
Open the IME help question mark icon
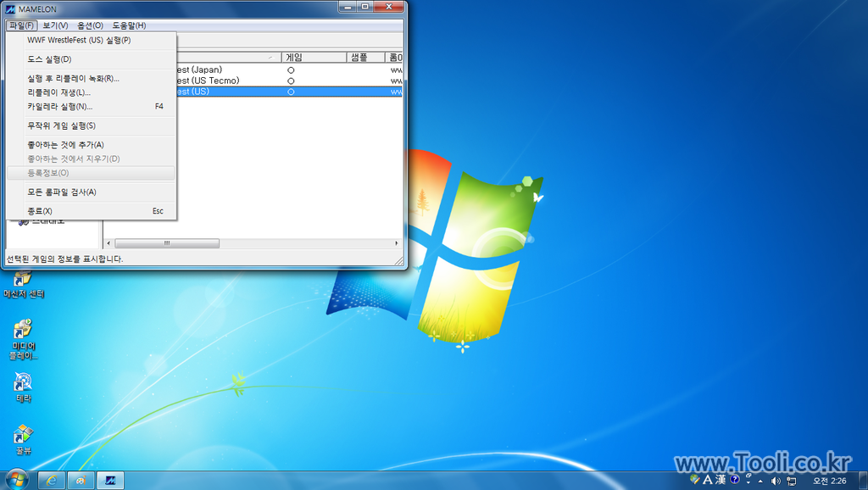pyautogui.click(x=735, y=480)
